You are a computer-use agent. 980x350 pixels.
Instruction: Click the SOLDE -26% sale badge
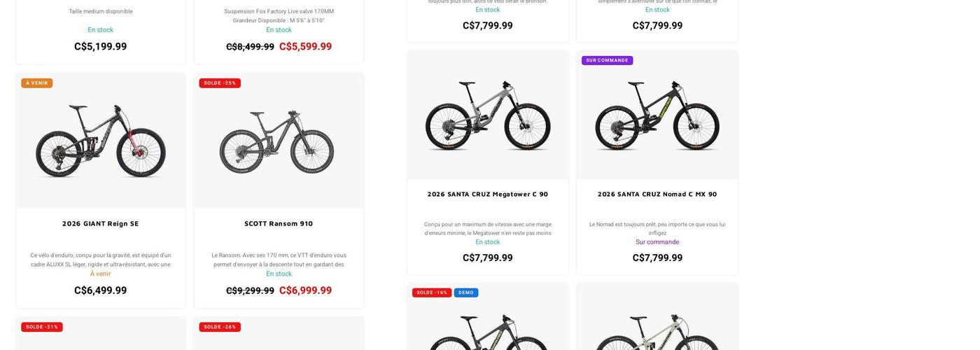220,327
